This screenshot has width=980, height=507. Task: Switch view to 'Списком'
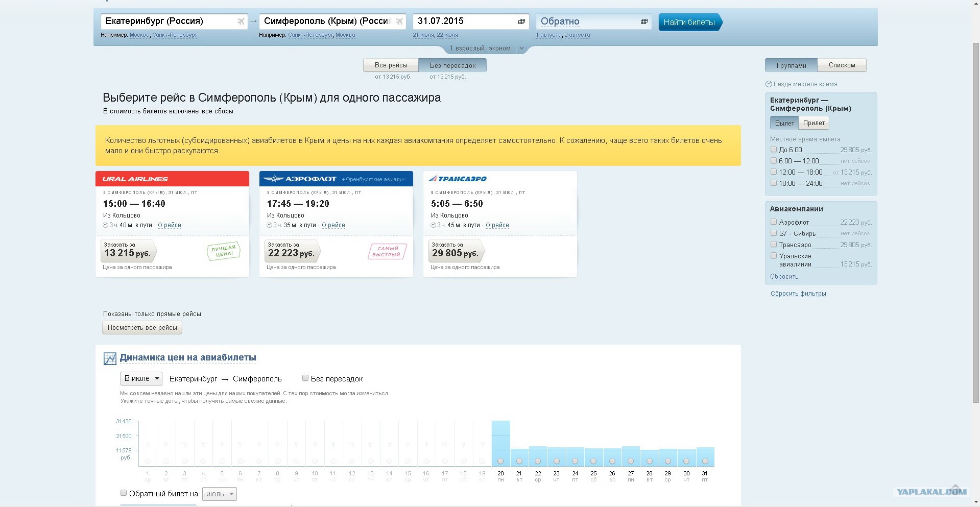[842, 65]
